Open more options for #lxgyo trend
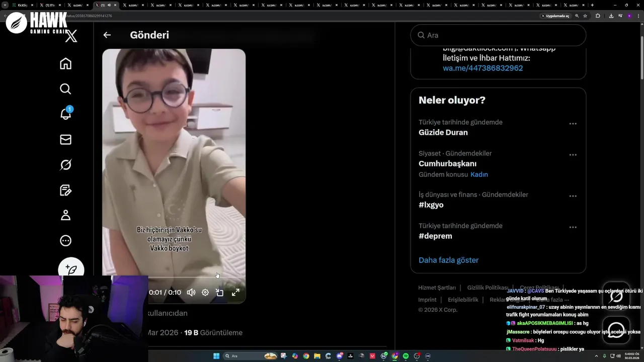Image resolution: width=644 pixels, height=362 pixels. (x=573, y=196)
